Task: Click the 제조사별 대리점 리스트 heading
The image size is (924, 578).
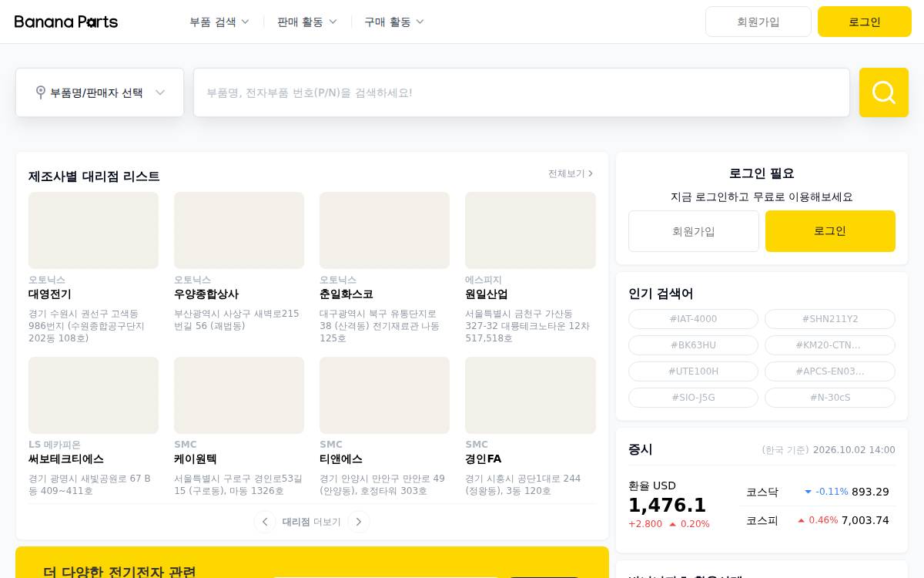Action: click(94, 176)
